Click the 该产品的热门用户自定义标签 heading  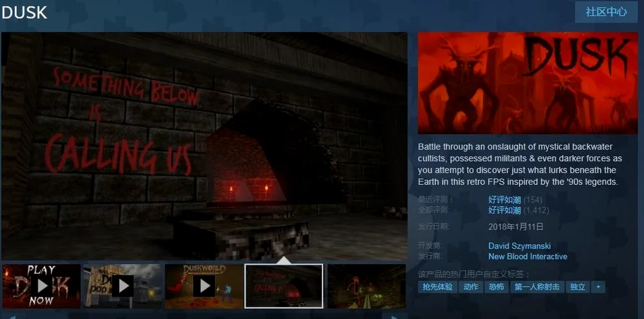click(473, 274)
